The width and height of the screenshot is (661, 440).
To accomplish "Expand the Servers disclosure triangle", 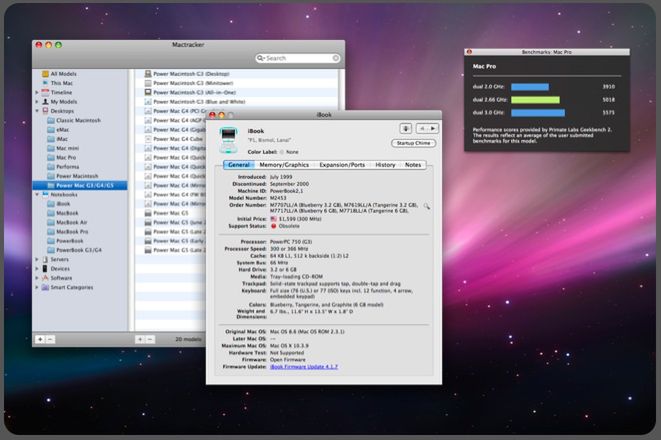I will [37, 259].
